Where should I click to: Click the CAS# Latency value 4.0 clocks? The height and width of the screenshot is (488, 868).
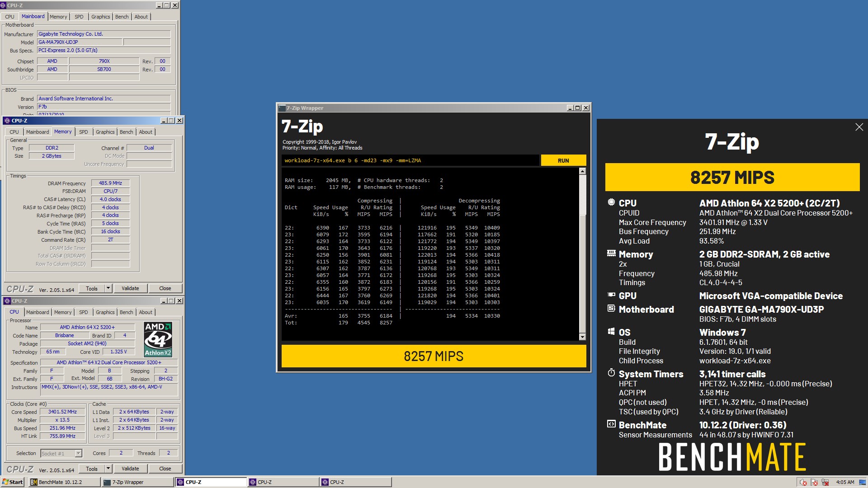coord(110,199)
